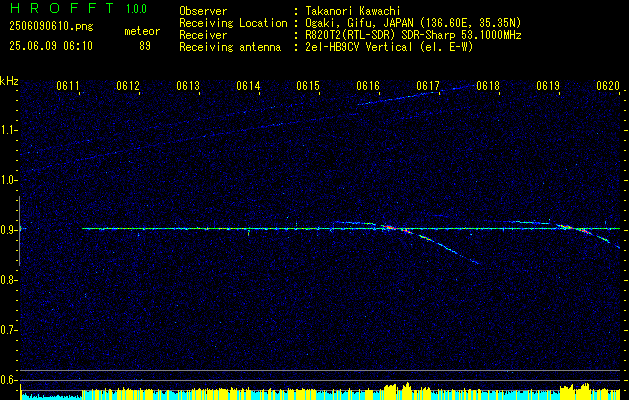The height and width of the screenshot is (400, 629).
Task: Click the 0.9 kHz axis label
Action: (8, 230)
